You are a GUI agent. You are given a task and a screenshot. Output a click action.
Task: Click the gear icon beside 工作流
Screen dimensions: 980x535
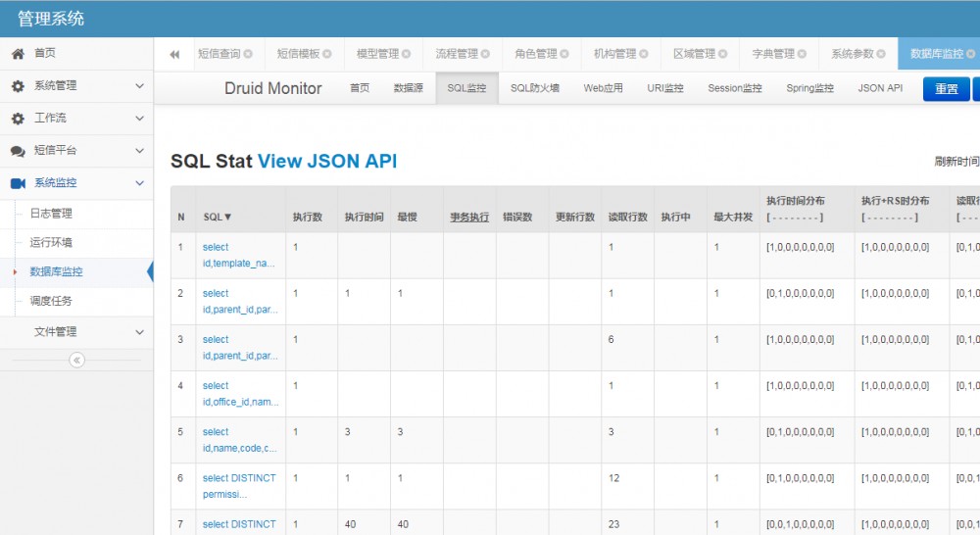click(x=18, y=119)
